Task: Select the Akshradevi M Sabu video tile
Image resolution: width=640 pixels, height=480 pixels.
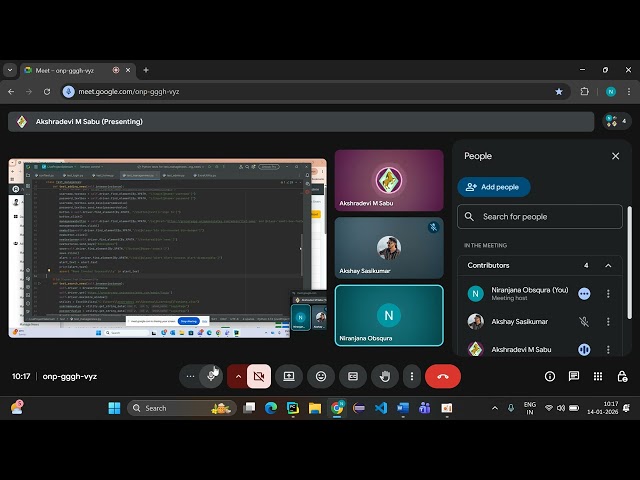Action: (x=389, y=180)
